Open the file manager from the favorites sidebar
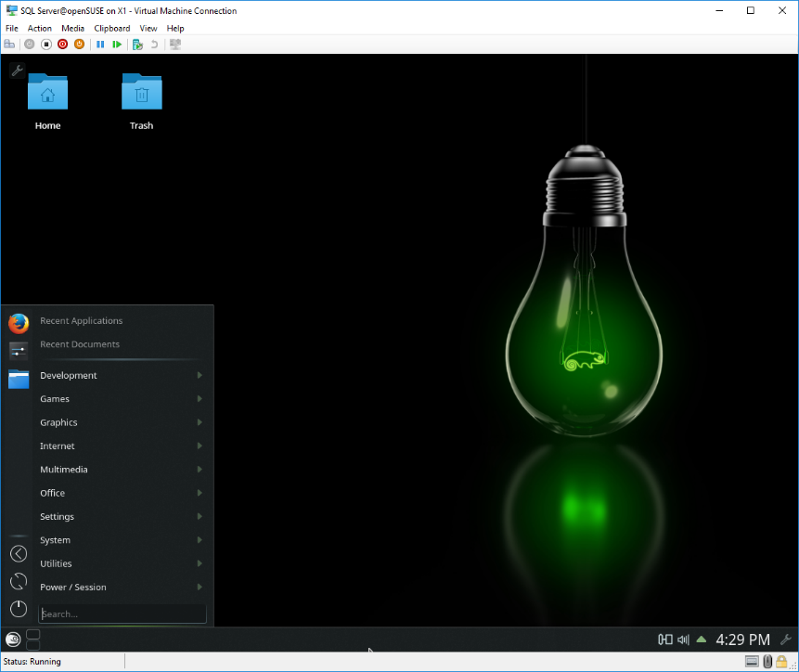 19,379
